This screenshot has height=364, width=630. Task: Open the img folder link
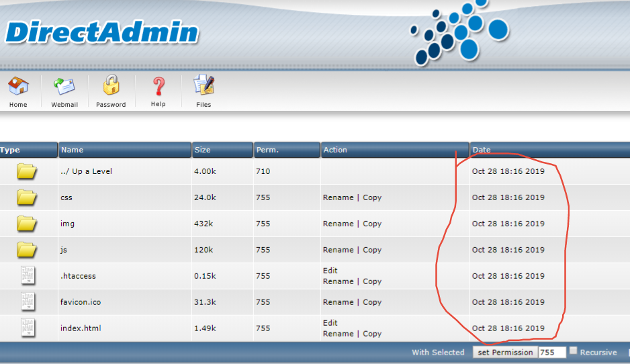pos(67,224)
